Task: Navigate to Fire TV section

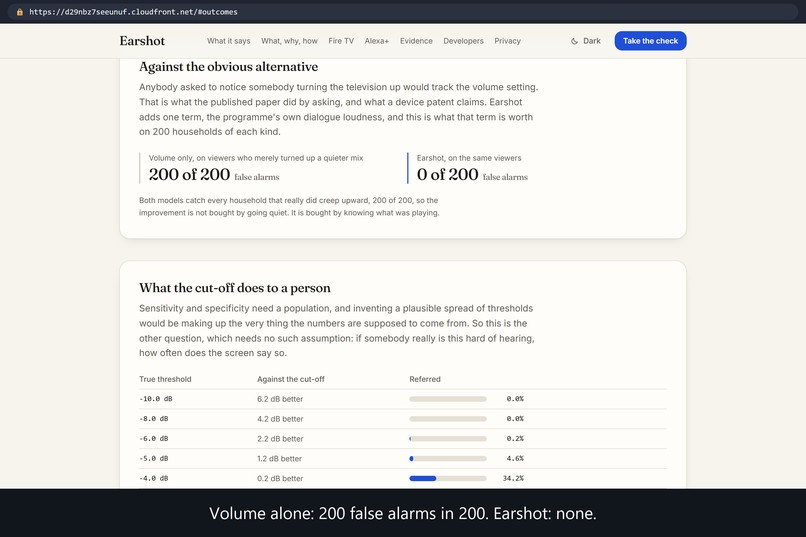Action: (341, 41)
